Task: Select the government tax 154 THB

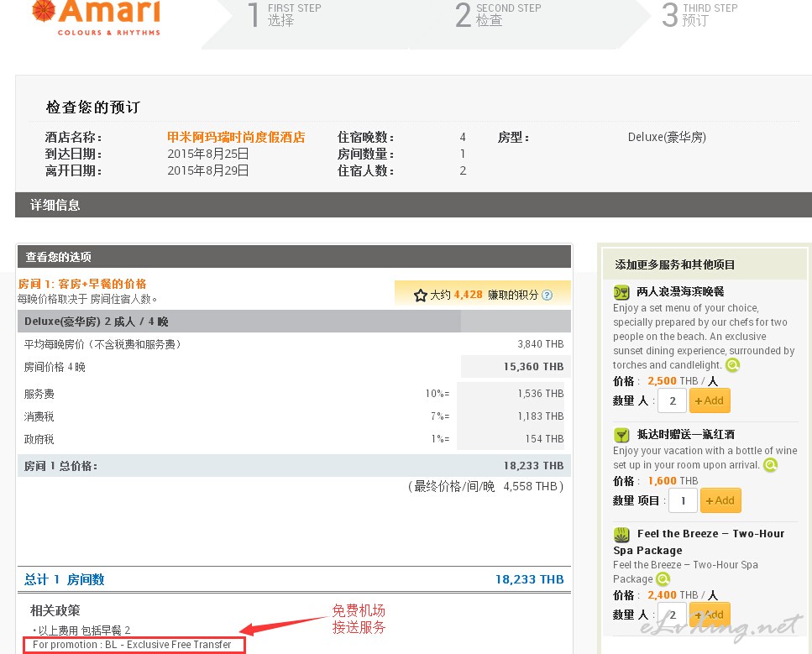Action: [x=544, y=439]
